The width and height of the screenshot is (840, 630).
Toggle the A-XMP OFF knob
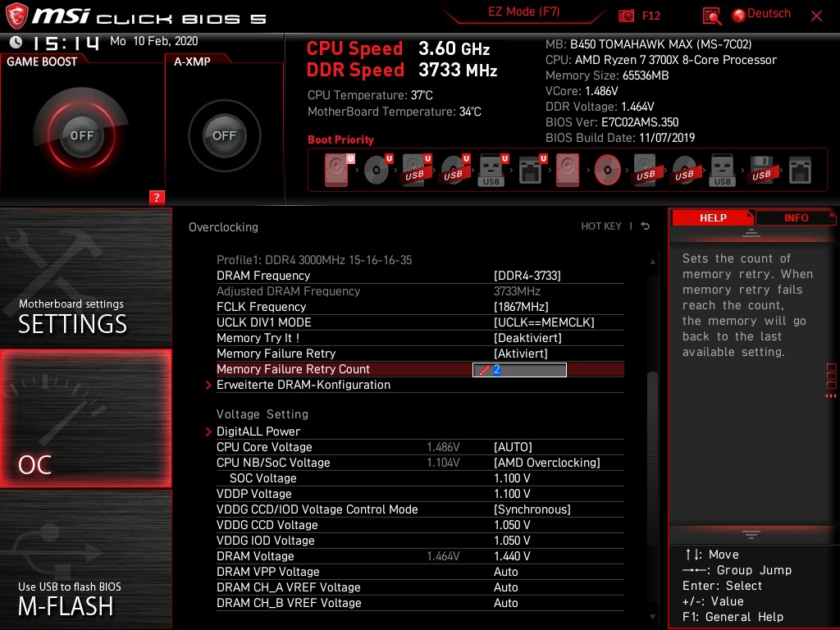click(224, 135)
